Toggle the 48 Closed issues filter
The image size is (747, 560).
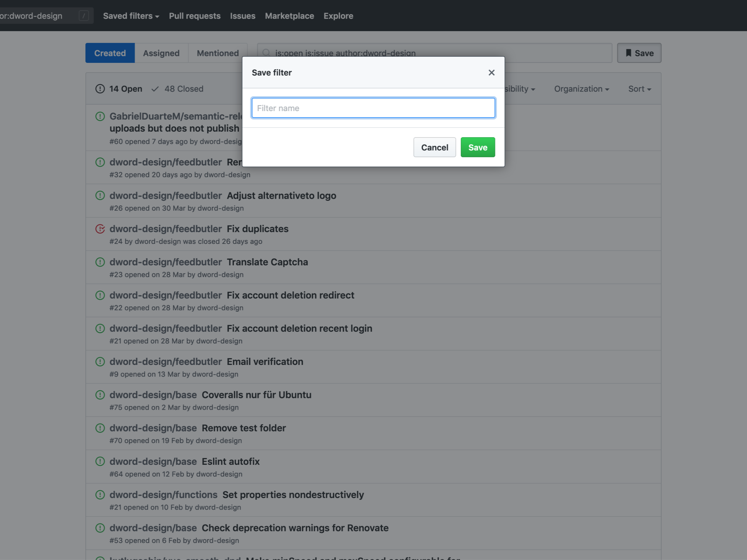click(x=178, y=88)
